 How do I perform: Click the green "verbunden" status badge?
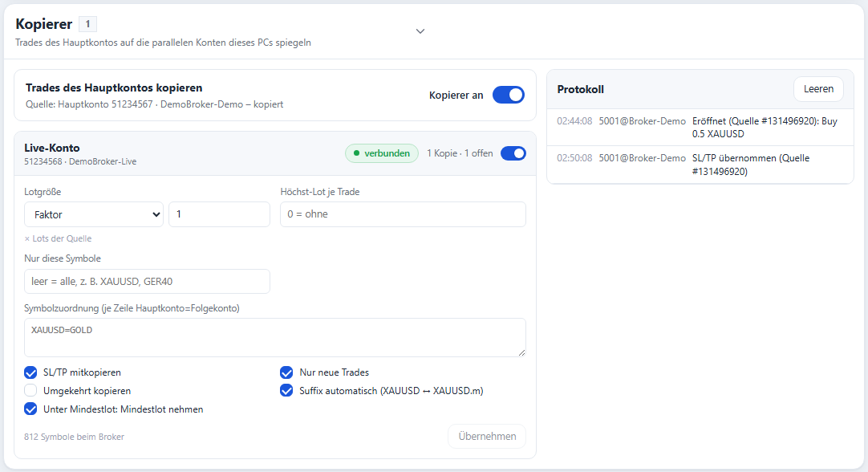point(382,153)
